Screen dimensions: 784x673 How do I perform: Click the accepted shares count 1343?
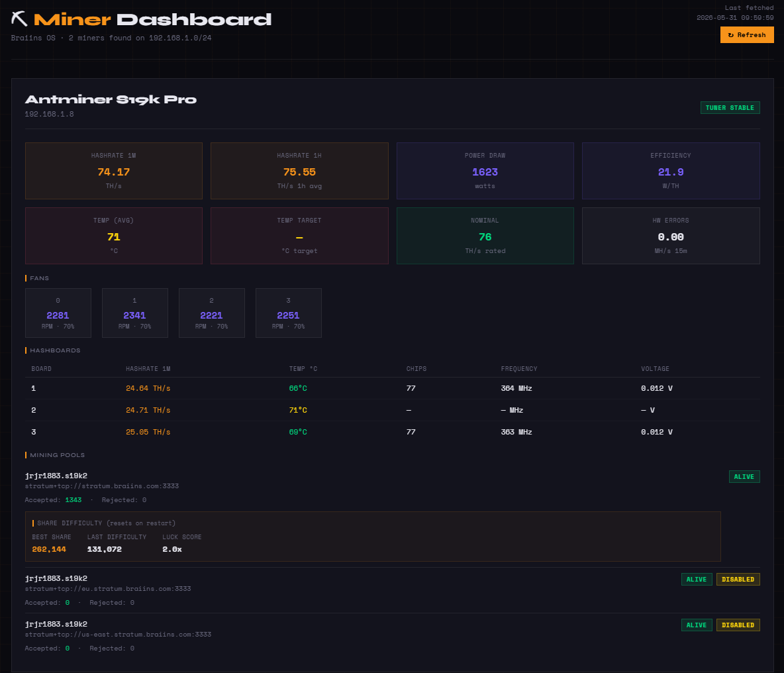coord(73,500)
